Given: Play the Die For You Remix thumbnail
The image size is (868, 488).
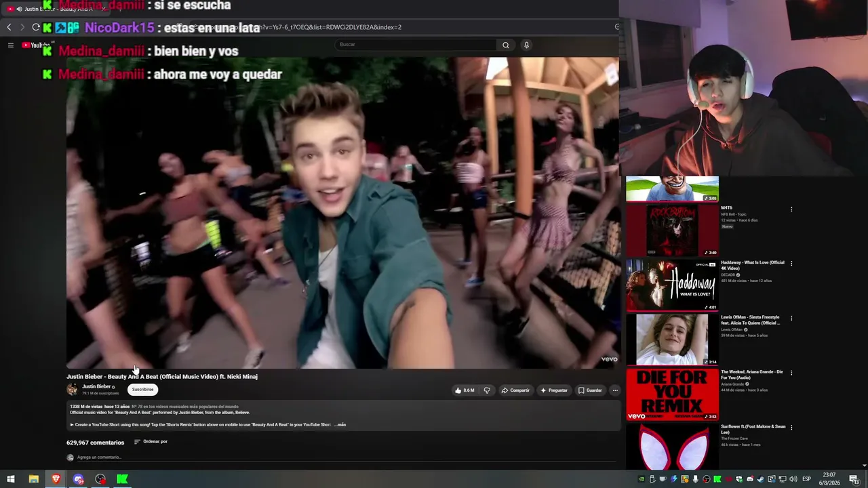Looking at the screenshot, I should [672, 394].
